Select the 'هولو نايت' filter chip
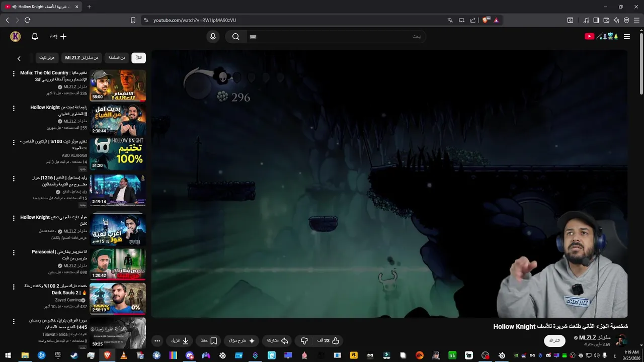 click(x=47, y=58)
